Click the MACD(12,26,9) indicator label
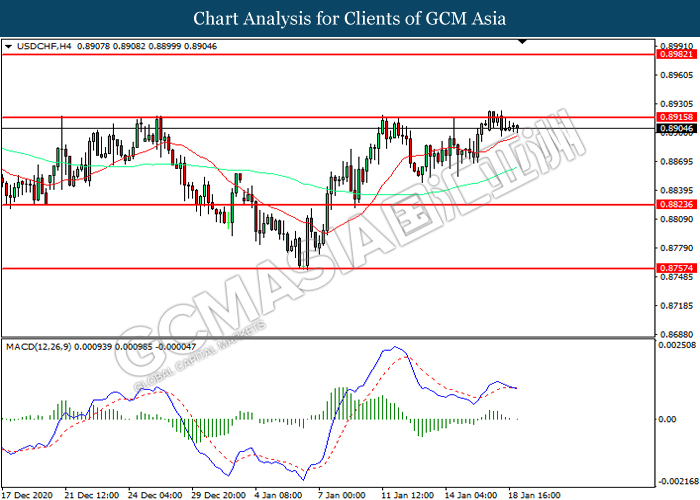The width and height of the screenshot is (700, 500). pos(38,347)
